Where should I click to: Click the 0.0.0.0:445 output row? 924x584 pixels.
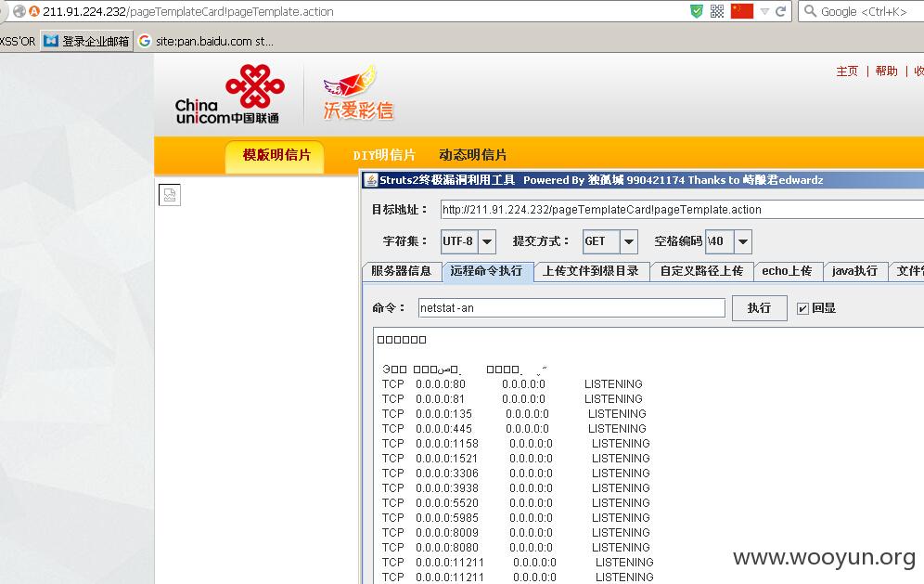515,429
